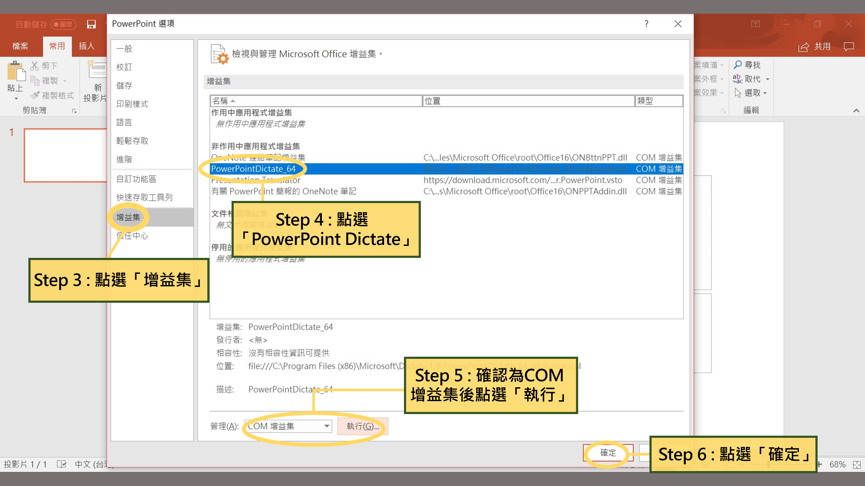The image size is (865, 486).
Task: Open the 剪貼簿 group dialog launcher
Action: tap(74, 111)
